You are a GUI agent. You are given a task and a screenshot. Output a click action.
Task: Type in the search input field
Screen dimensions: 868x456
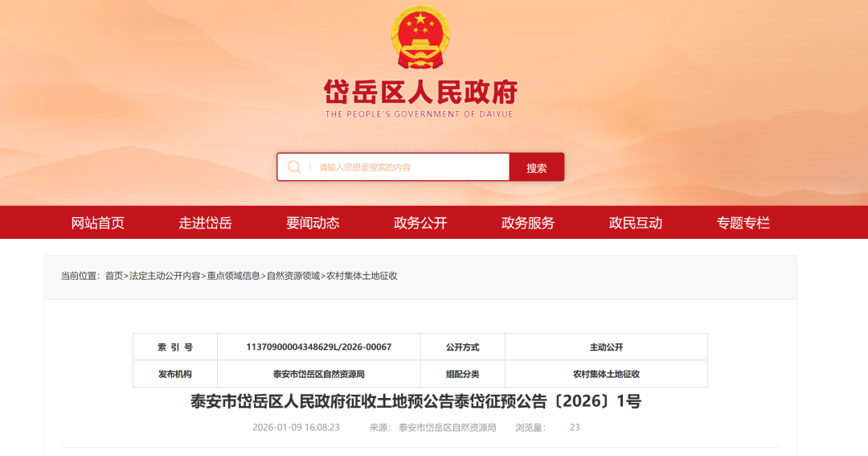click(410, 167)
